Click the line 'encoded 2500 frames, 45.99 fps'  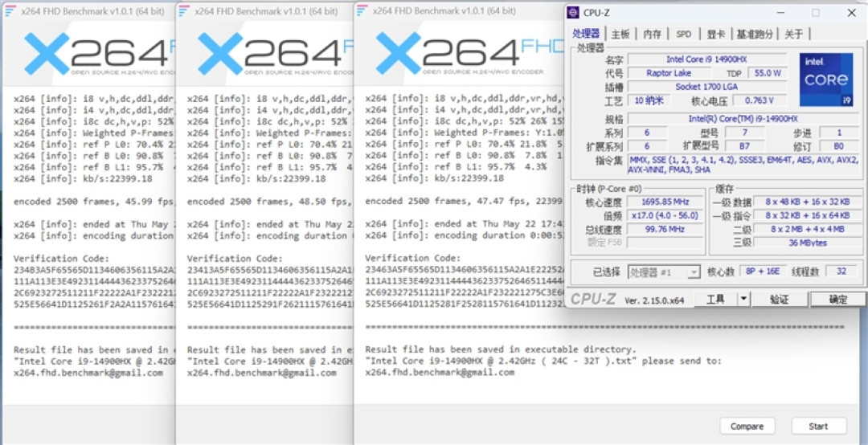[93, 202]
